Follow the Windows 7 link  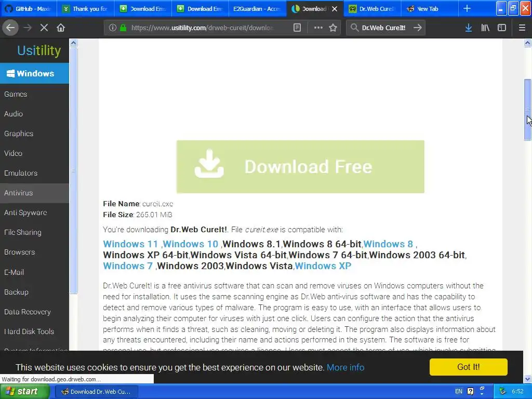[128, 265]
